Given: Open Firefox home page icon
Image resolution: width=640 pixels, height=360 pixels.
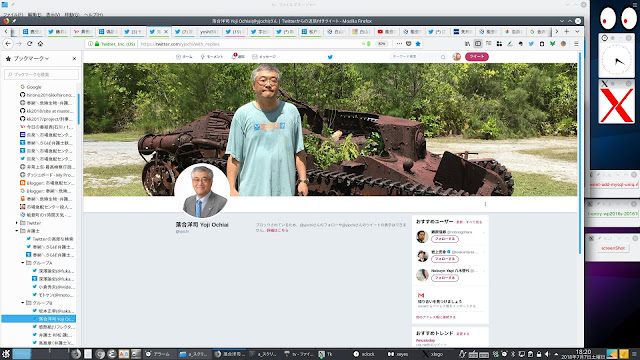Looking at the screenshot, I should click(x=40, y=44).
